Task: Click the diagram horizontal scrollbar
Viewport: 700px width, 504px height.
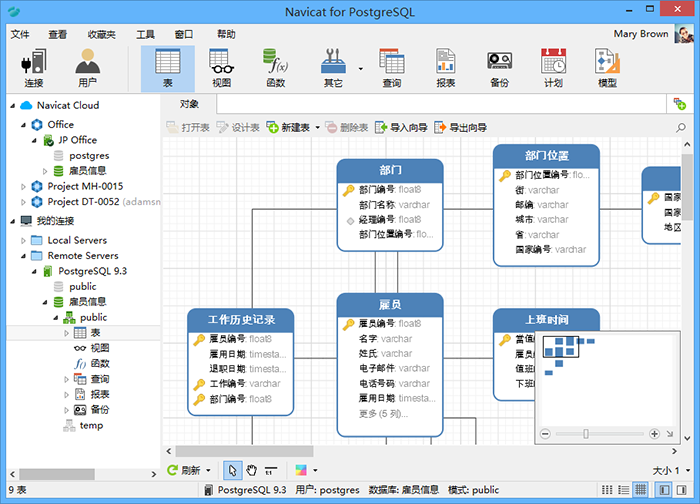Action: (244, 451)
